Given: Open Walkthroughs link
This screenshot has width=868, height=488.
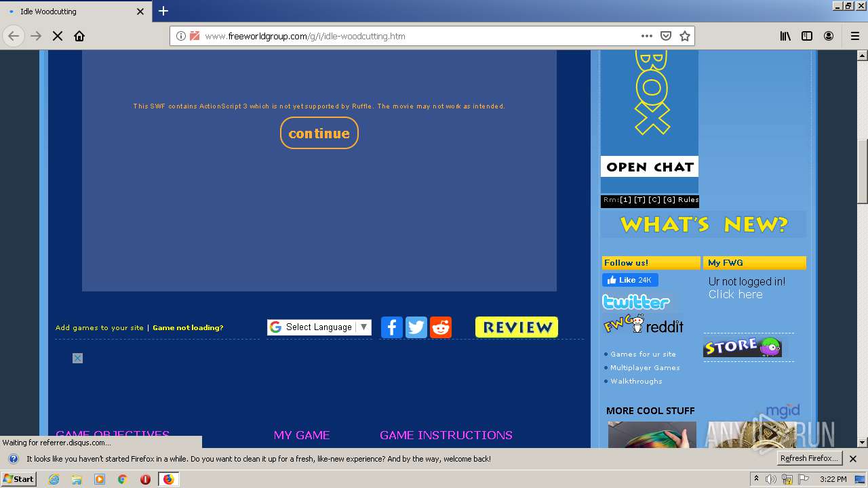Looking at the screenshot, I should click(x=636, y=381).
